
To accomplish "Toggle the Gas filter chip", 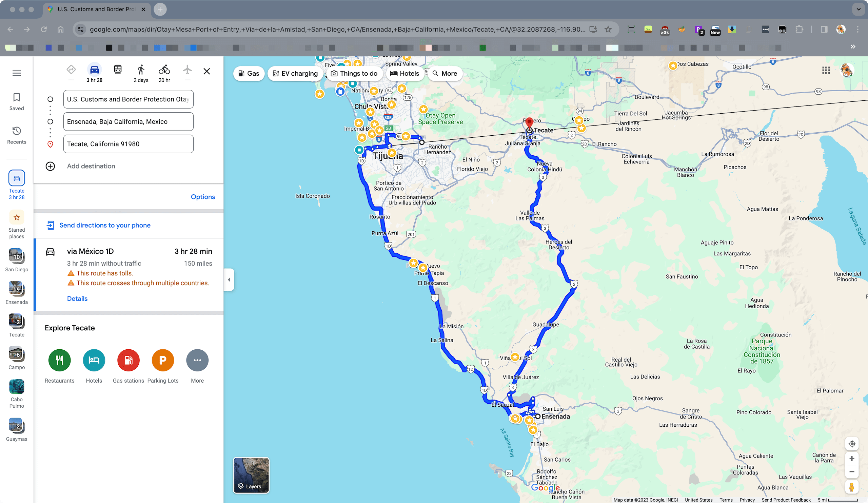I will [x=249, y=73].
